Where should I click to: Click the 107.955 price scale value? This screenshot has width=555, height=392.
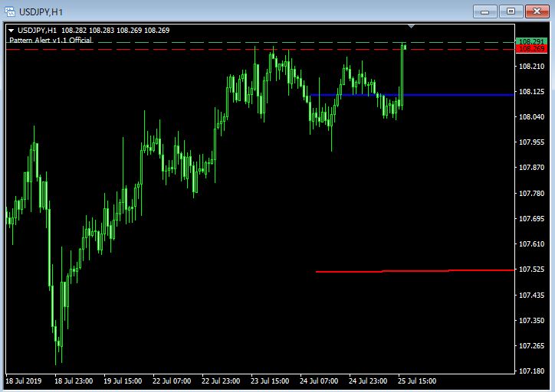[531, 142]
